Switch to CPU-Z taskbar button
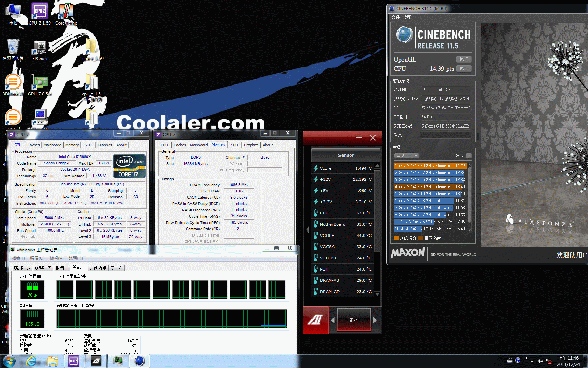The width and height of the screenshot is (588, 368). click(x=73, y=361)
